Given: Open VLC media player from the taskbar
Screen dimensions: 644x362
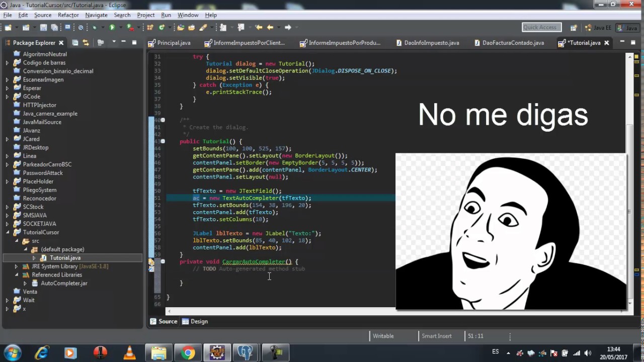Looking at the screenshot, I should point(129,353).
